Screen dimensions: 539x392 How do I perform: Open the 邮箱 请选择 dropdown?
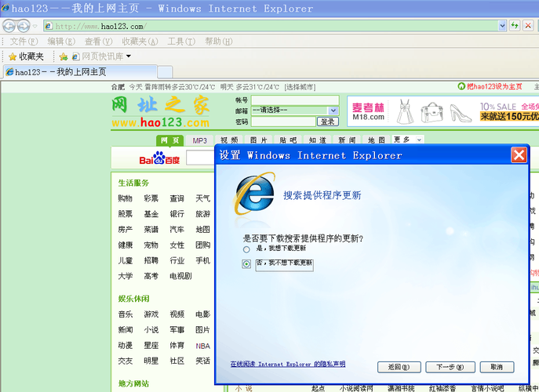[x=295, y=111]
